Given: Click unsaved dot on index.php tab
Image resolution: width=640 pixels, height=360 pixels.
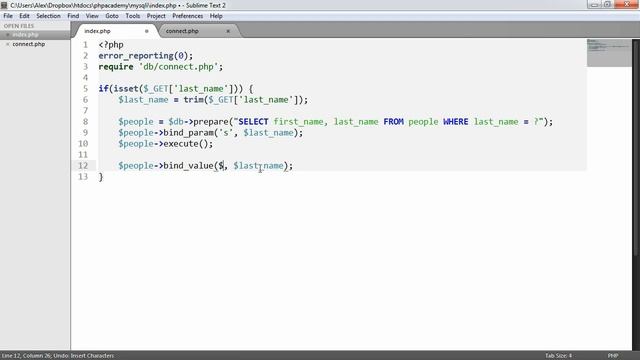Looking at the screenshot, I should point(147,31).
